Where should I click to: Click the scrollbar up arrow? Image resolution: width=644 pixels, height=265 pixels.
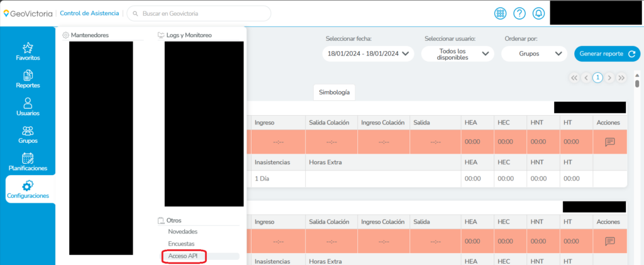click(x=637, y=76)
